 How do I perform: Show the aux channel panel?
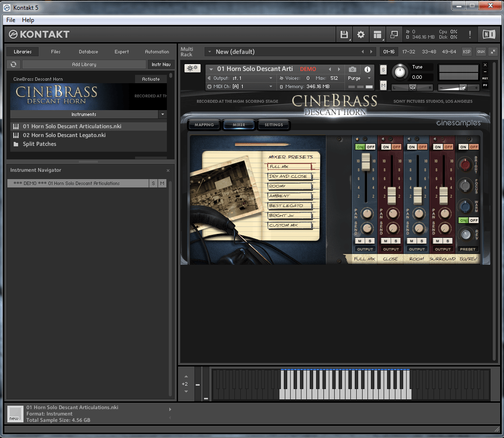click(481, 51)
